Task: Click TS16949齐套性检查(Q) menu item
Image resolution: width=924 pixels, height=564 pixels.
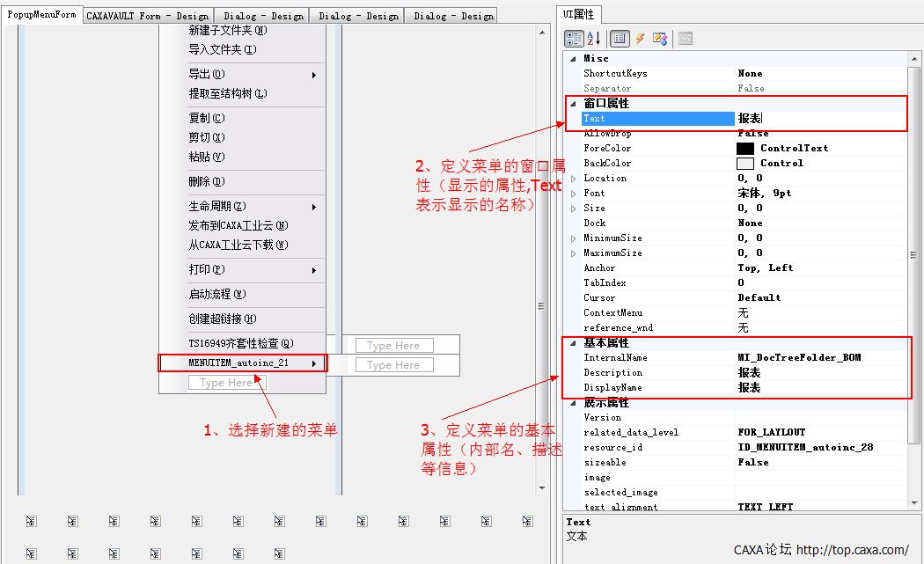Action: [x=240, y=343]
